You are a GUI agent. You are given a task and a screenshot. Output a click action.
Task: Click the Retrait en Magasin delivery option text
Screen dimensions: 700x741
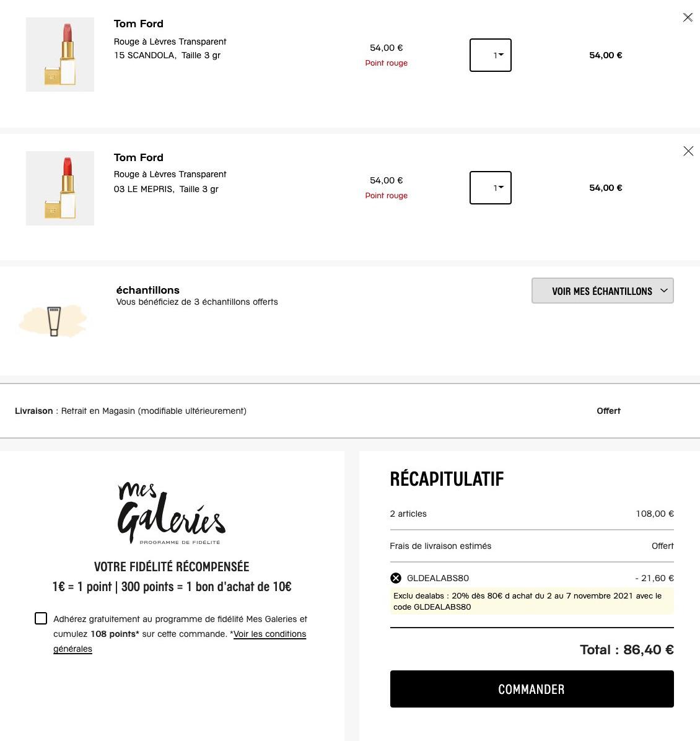(x=154, y=411)
